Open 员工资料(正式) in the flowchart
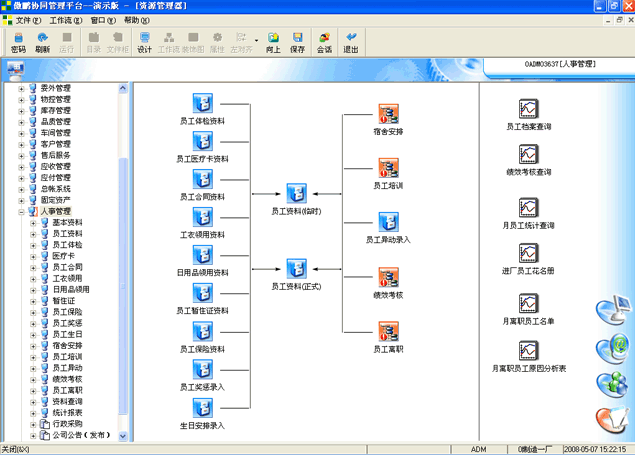 296,269
